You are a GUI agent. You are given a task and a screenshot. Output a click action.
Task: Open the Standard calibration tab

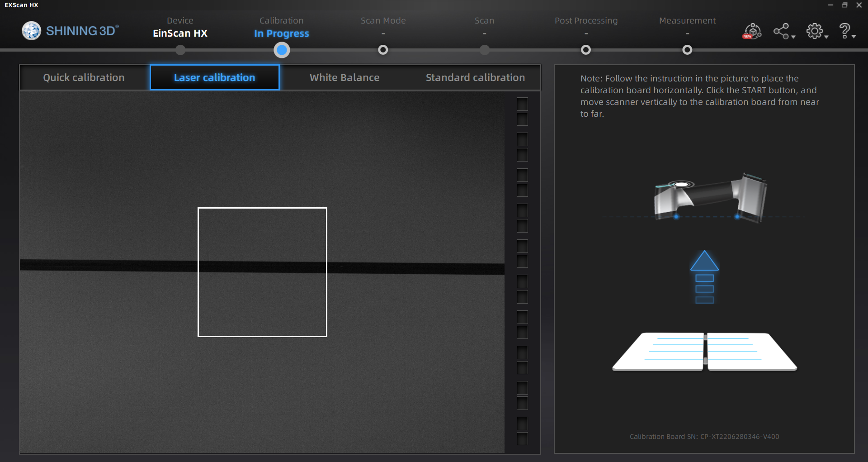pyautogui.click(x=475, y=77)
